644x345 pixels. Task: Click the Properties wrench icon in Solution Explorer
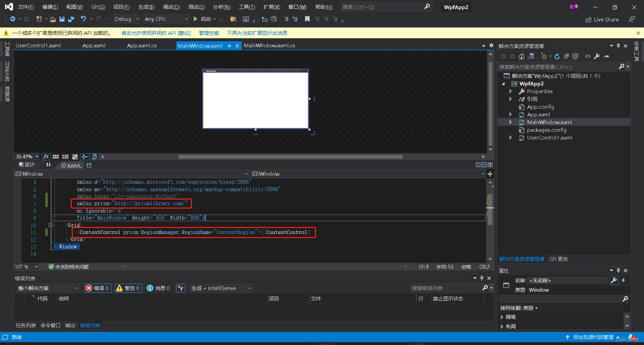[x=597, y=56]
